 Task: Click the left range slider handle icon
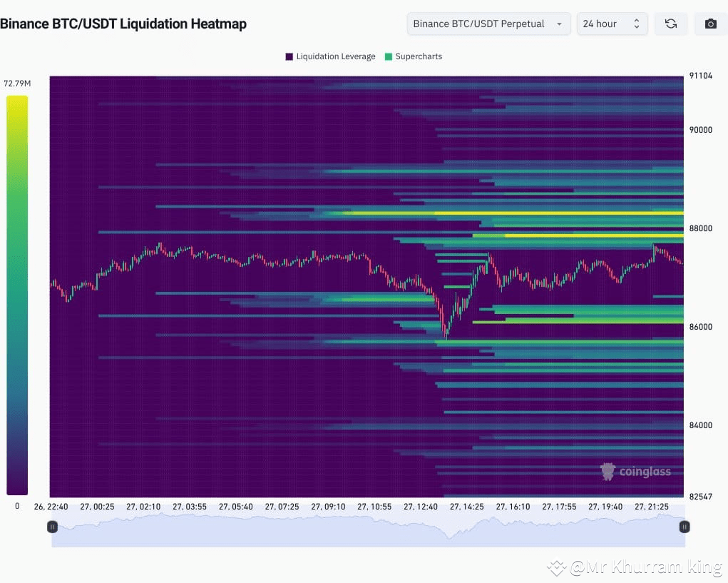(52, 527)
